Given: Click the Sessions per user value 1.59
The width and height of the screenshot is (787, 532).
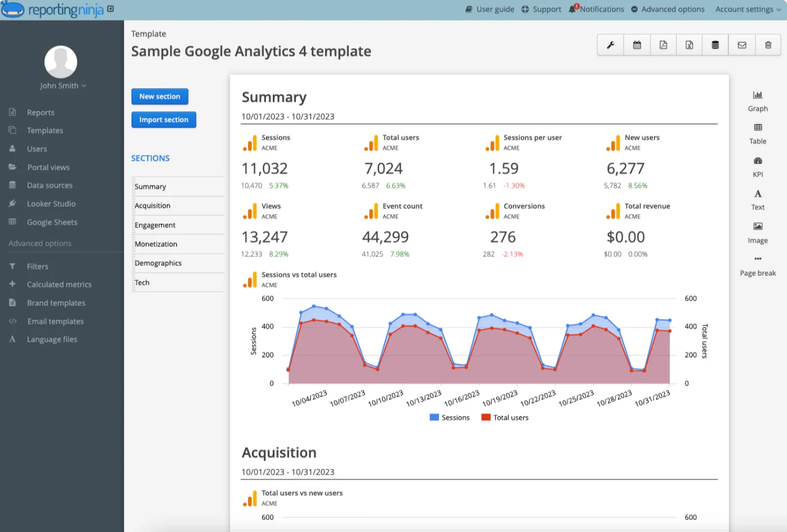Looking at the screenshot, I should [x=504, y=169].
